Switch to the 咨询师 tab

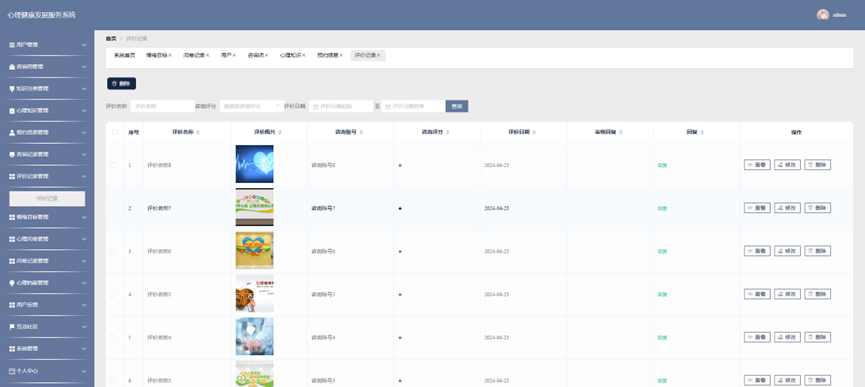coord(255,56)
